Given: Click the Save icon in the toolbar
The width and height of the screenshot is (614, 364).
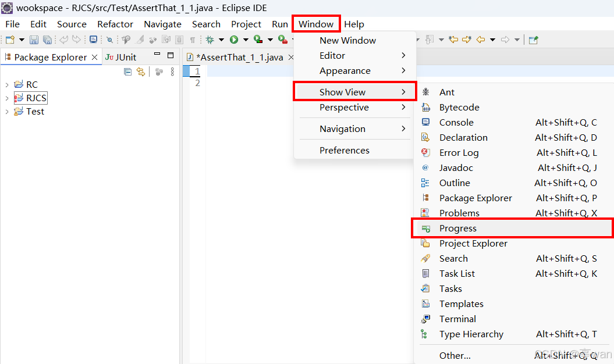Looking at the screenshot, I should pyautogui.click(x=34, y=40).
